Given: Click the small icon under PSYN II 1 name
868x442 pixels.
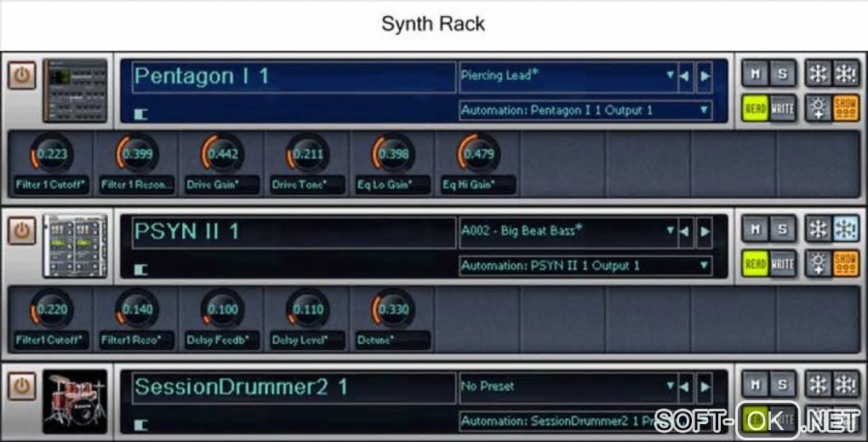Looking at the screenshot, I should (141, 270).
